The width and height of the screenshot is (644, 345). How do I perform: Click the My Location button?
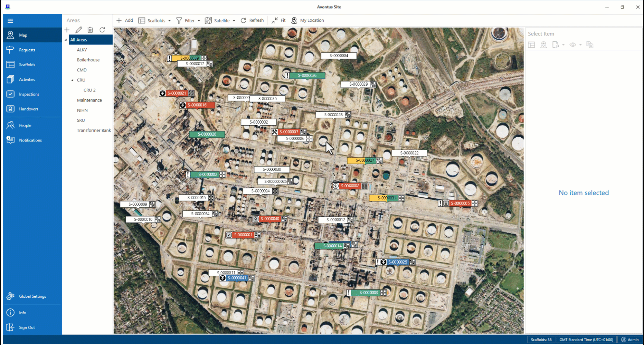307,20
